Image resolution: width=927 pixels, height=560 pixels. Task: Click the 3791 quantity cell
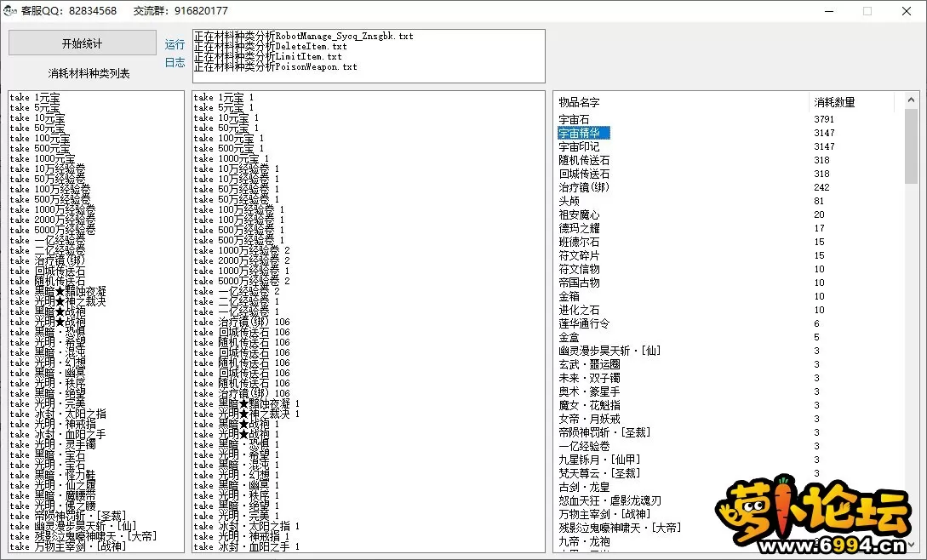(824, 119)
